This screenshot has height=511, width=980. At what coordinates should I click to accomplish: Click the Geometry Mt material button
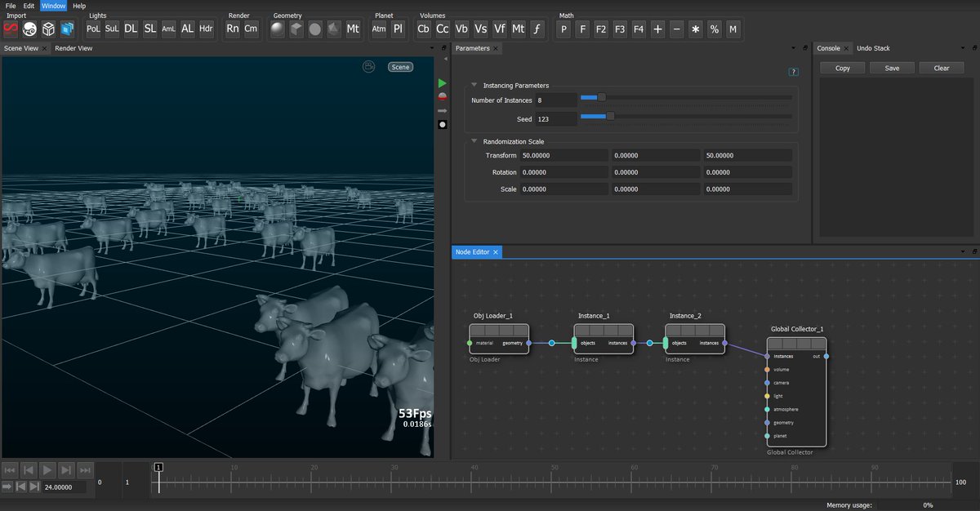click(354, 29)
